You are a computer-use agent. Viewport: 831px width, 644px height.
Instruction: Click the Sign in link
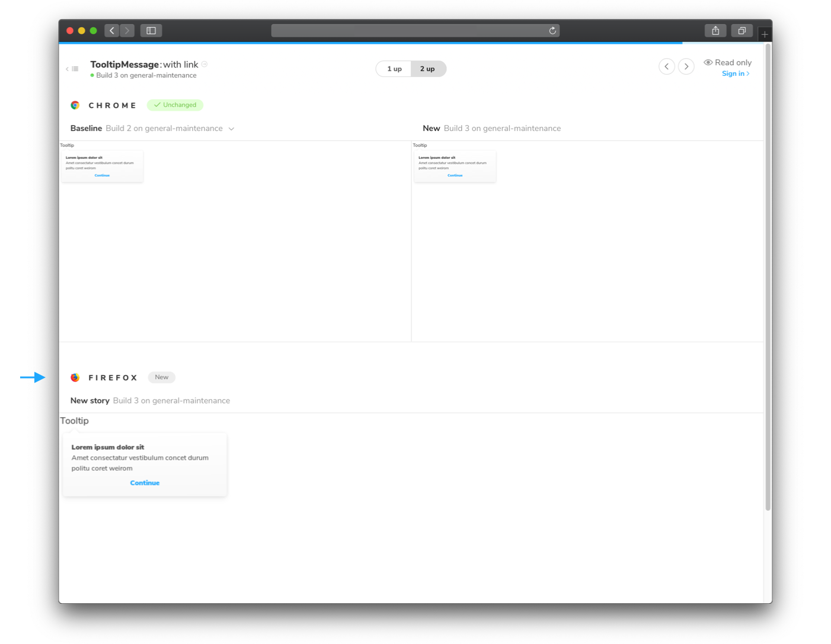[x=736, y=73]
